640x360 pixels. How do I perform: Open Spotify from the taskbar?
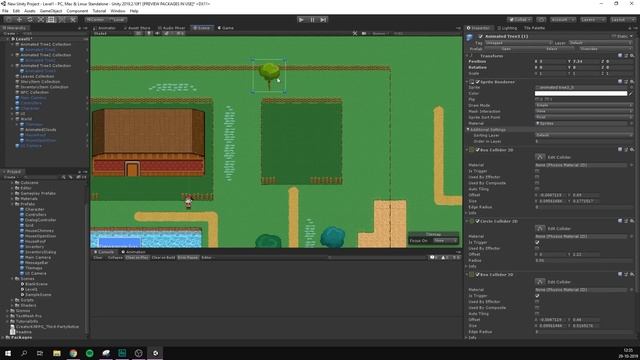(89, 353)
